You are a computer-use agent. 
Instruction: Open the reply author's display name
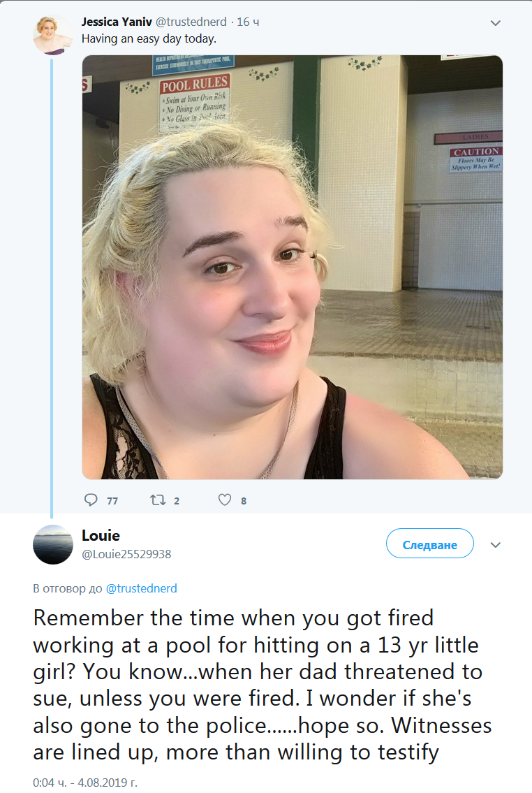[x=101, y=536]
